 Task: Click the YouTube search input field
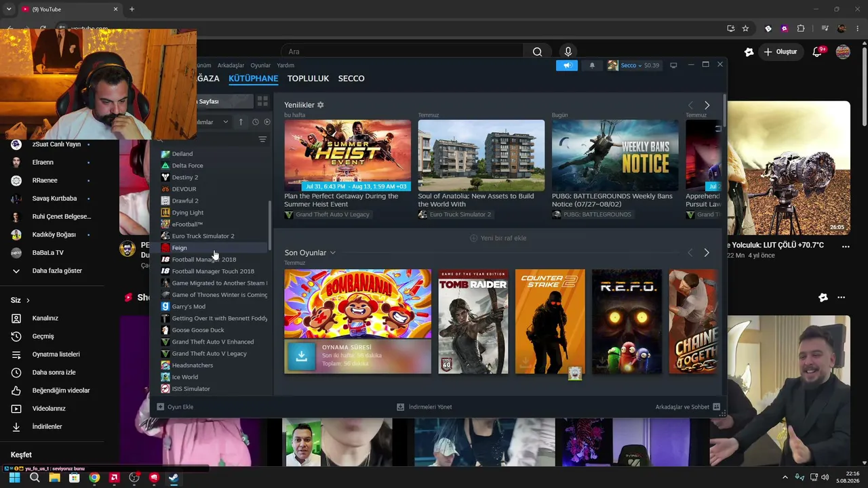pyautogui.click(x=402, y=52)
